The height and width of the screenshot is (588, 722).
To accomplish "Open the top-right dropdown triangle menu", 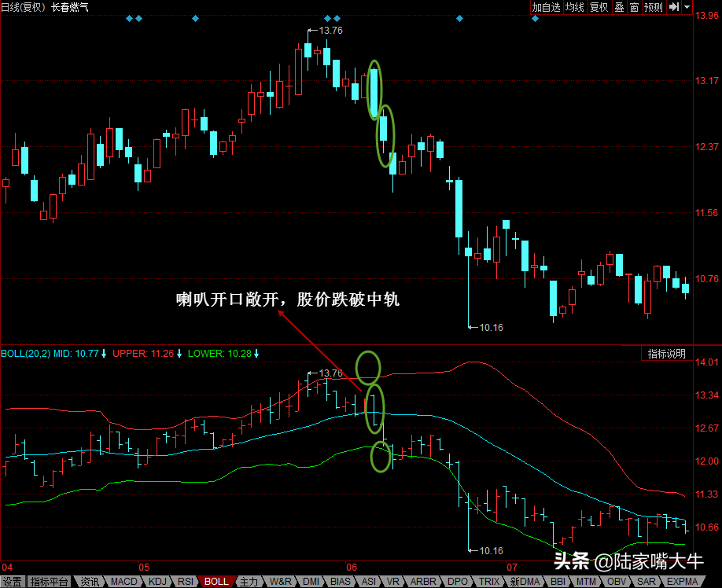I will [x=687, y=7].
